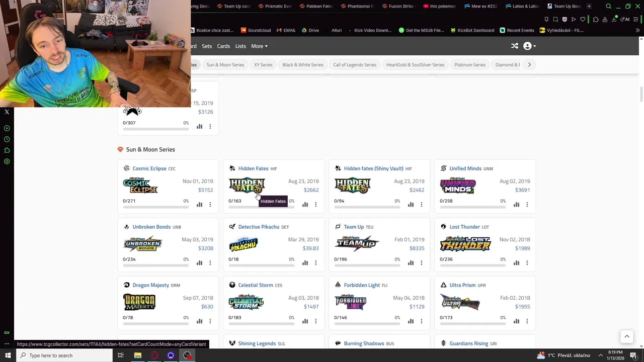The width and height of the screenshot is (644, 362).
Task: Open stats chart for Hidden fates Shiny Vault
Action: click(x=411, y=205)
